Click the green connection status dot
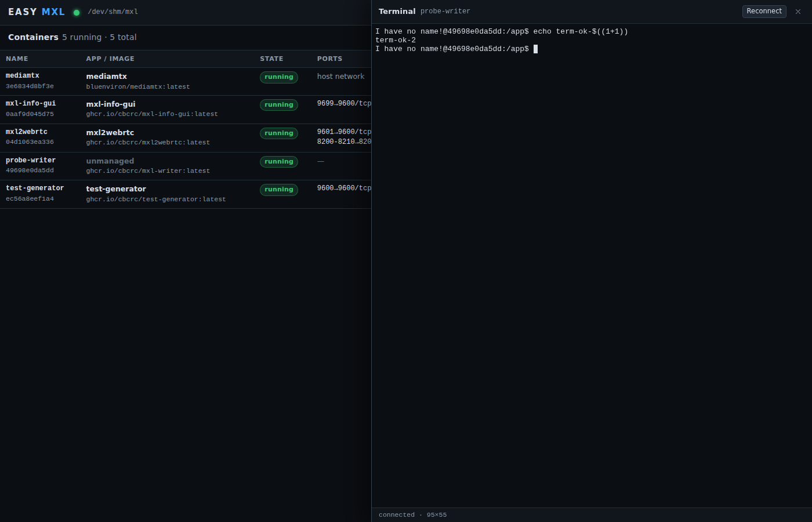The image size is (812, 522). (77, 13)
